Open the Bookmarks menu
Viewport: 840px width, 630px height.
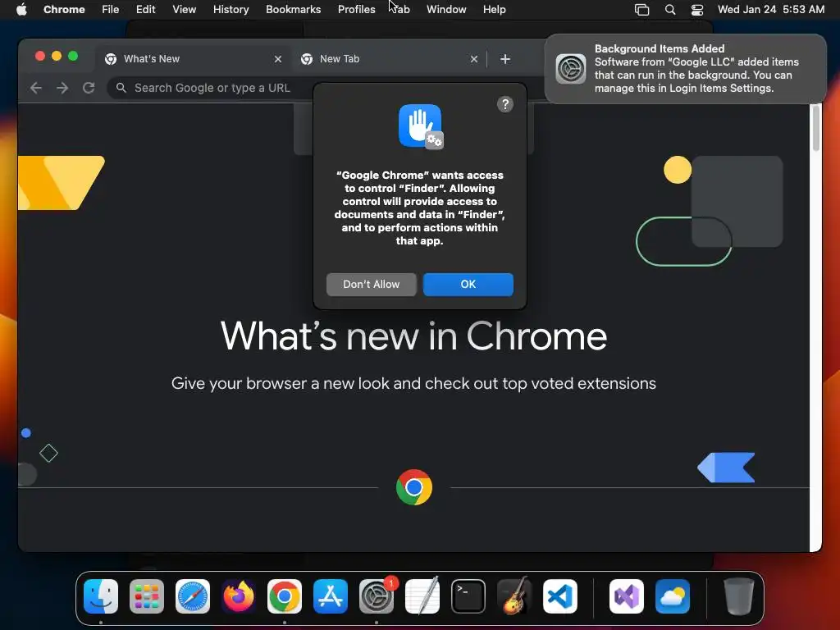[x=294, y=9]
